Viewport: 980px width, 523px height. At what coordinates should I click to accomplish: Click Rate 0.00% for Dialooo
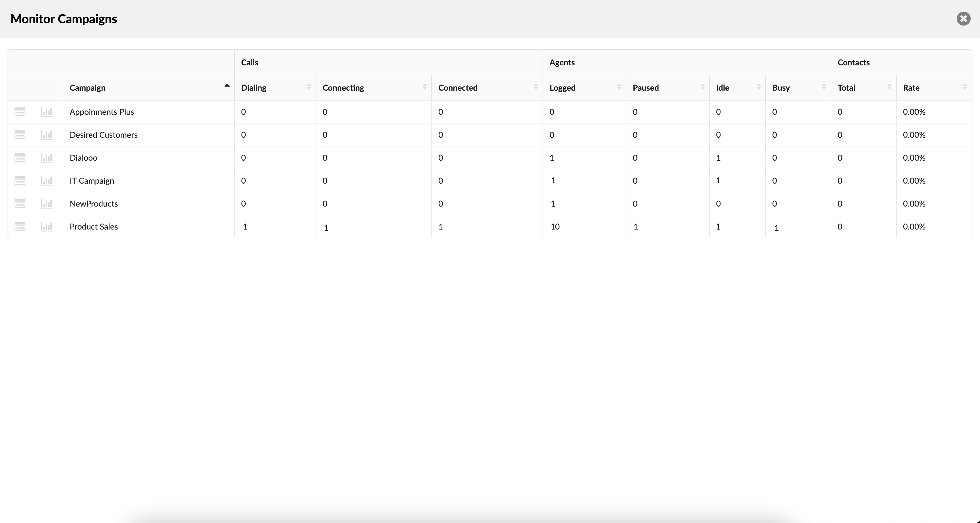[914, 157]
